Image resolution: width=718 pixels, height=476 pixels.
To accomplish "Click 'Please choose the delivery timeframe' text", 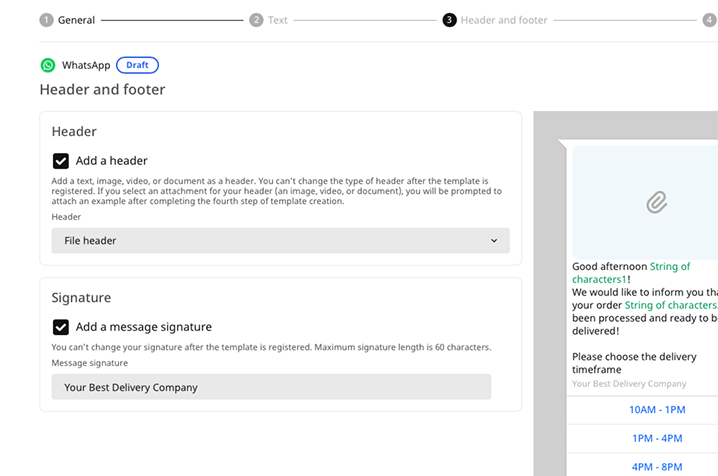I will click(x=634, y=363).
